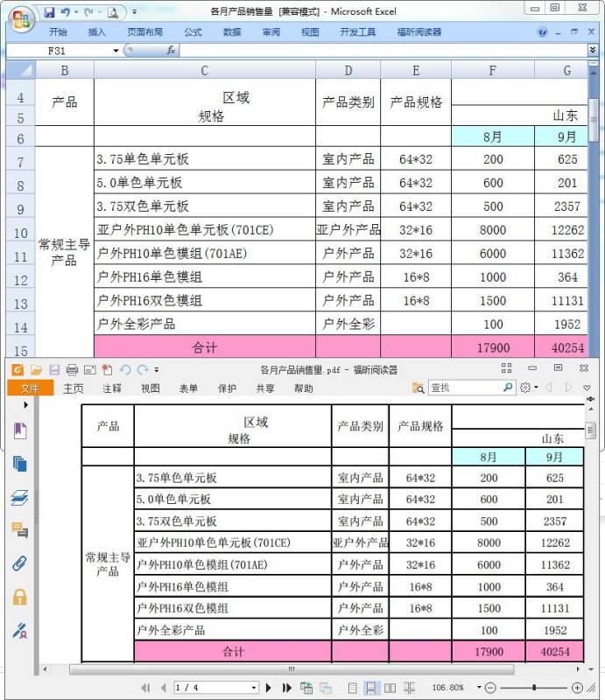
Task: Click Foxit redo arrow icon
Action: point(143,369)
